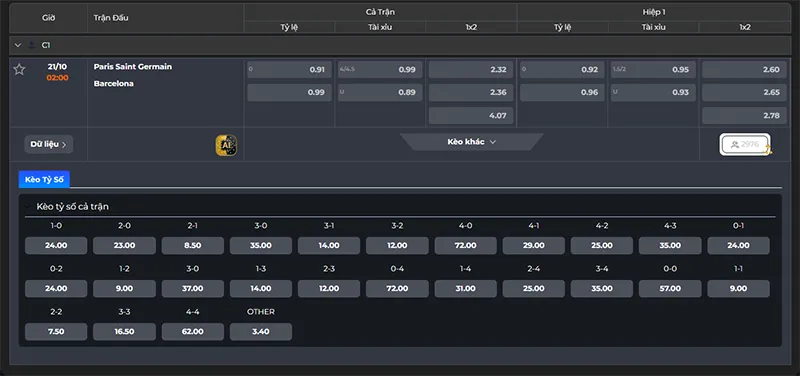Pick full-match under odds 0.89
The image size is (800, 376).
click(x=380, y=92)
